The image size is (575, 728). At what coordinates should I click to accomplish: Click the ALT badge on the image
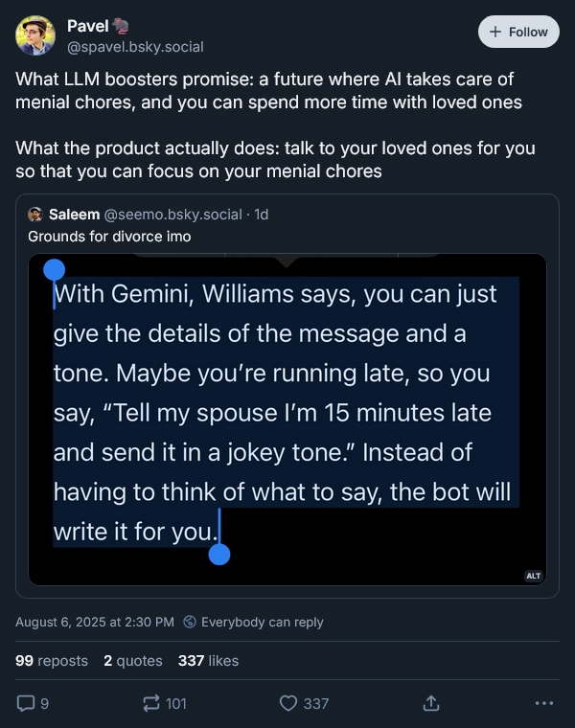point(534,576)
